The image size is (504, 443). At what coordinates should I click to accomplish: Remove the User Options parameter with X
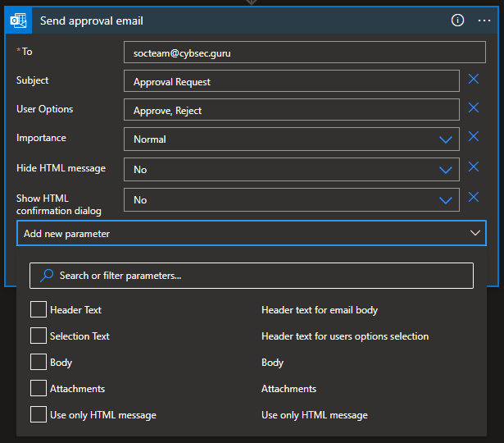click(x=473, y=108)
